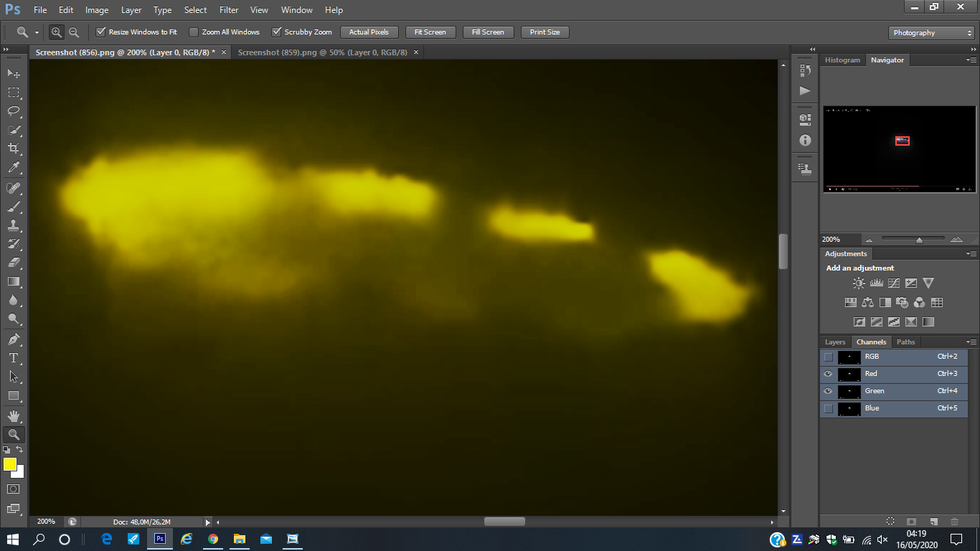Image resolution: width=980 pixels, height=551 pixels.
Task: Switch to the Layers panel tab
Action: (835, 342)
